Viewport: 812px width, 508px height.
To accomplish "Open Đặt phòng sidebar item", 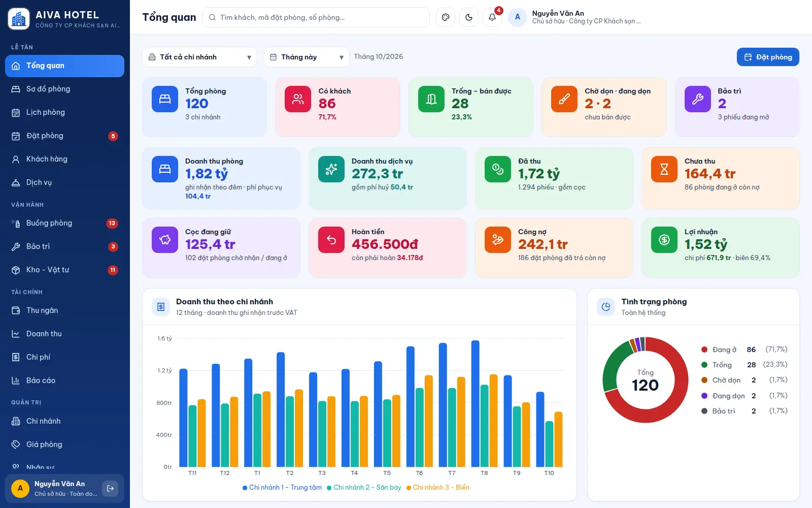I will (x=64, y=136).
